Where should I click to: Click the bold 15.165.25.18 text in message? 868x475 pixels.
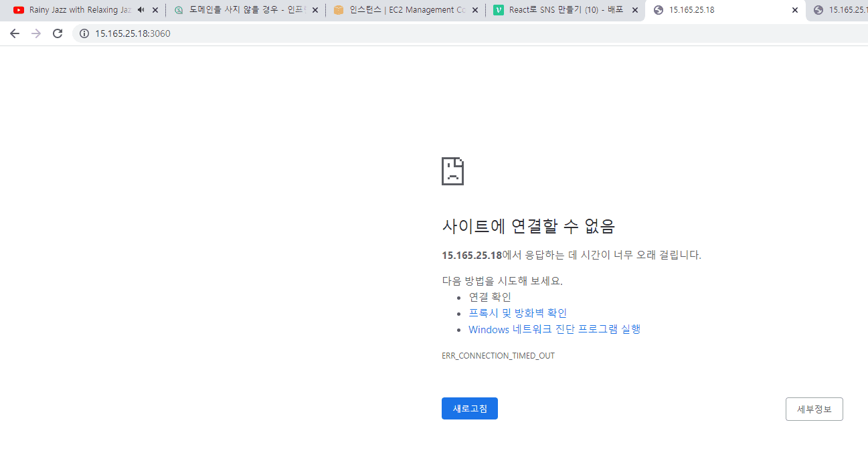(x=472, y=255)
